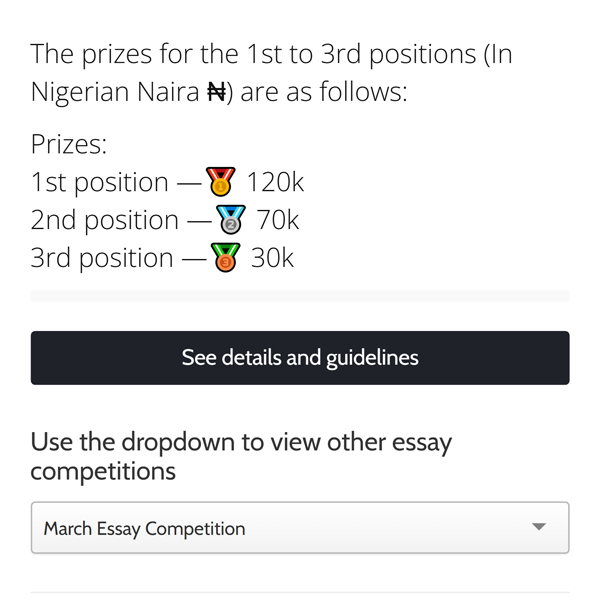Click the dropdown arrow in the competition selector
The height and width of the screenshot is (600, 600).
(539, 527)
